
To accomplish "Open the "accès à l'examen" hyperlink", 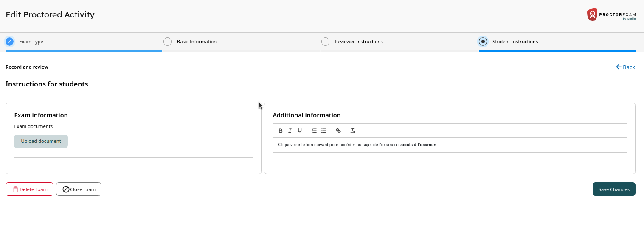I will click(x=418, y=145).
